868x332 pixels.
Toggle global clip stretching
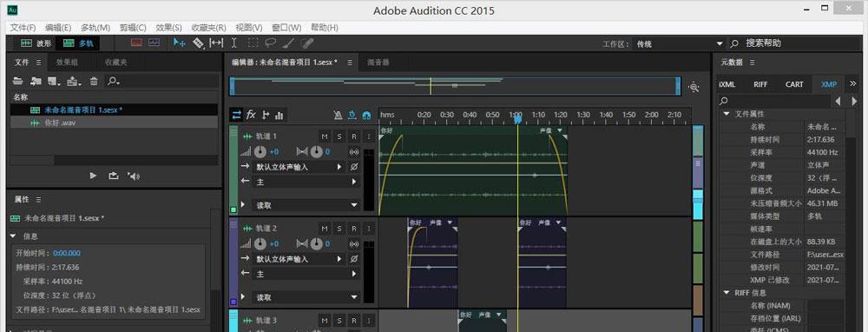(352, 116)
